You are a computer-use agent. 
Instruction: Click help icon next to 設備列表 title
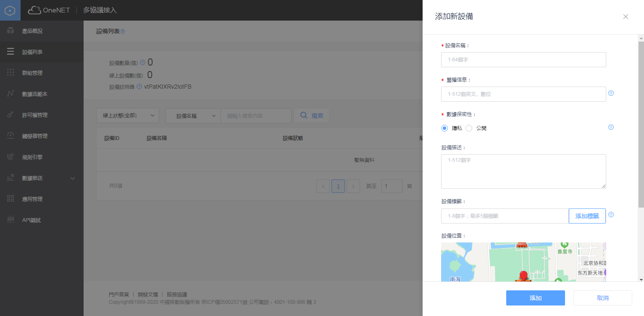coord(123,32)
